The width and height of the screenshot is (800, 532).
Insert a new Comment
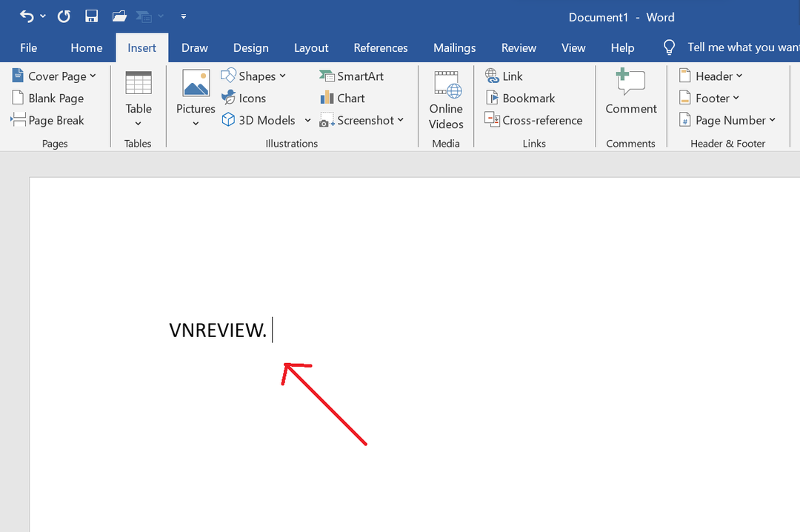click(x=630, y=93)
